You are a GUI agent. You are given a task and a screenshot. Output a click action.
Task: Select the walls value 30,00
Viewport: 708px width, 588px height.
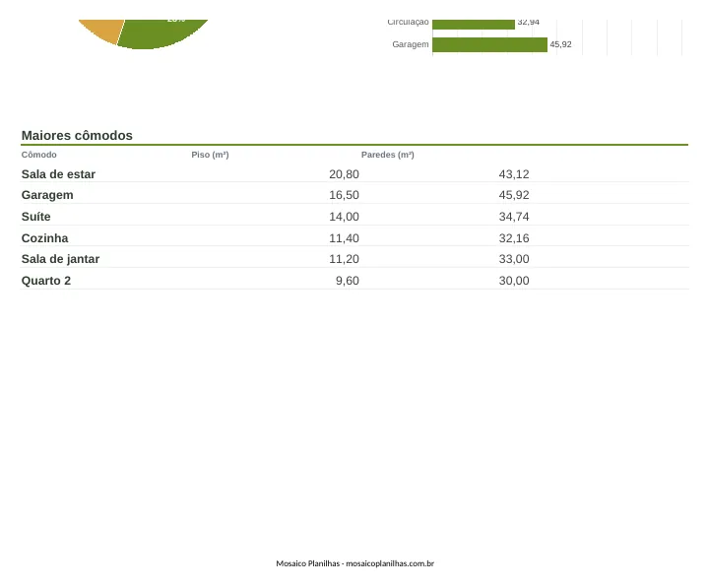pos(514,281)
